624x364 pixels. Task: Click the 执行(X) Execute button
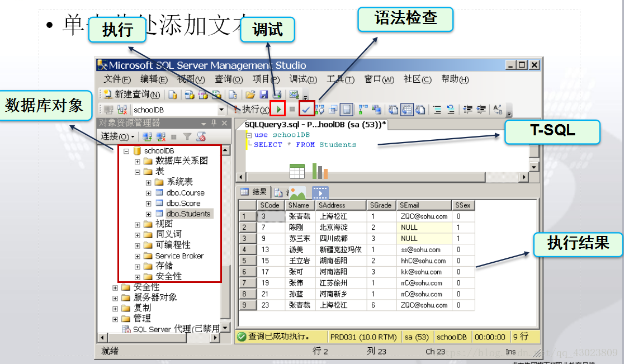click(x=252, y=109)
